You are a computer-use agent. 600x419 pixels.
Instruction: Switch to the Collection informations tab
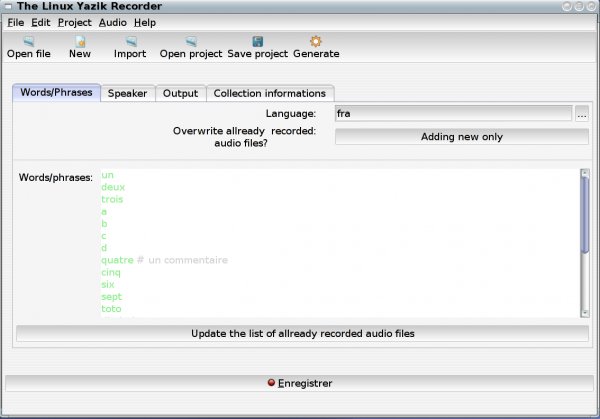coord(270,93)
